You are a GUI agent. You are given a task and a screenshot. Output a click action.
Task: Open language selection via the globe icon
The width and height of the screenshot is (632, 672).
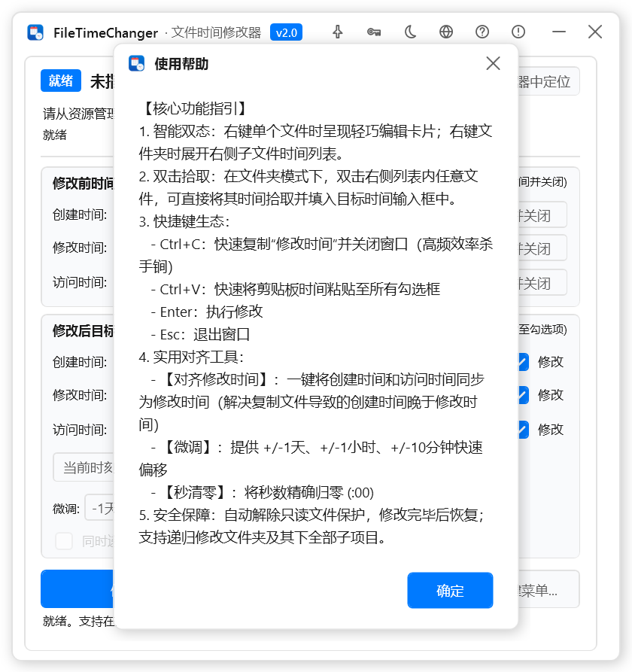pos(446,32)
